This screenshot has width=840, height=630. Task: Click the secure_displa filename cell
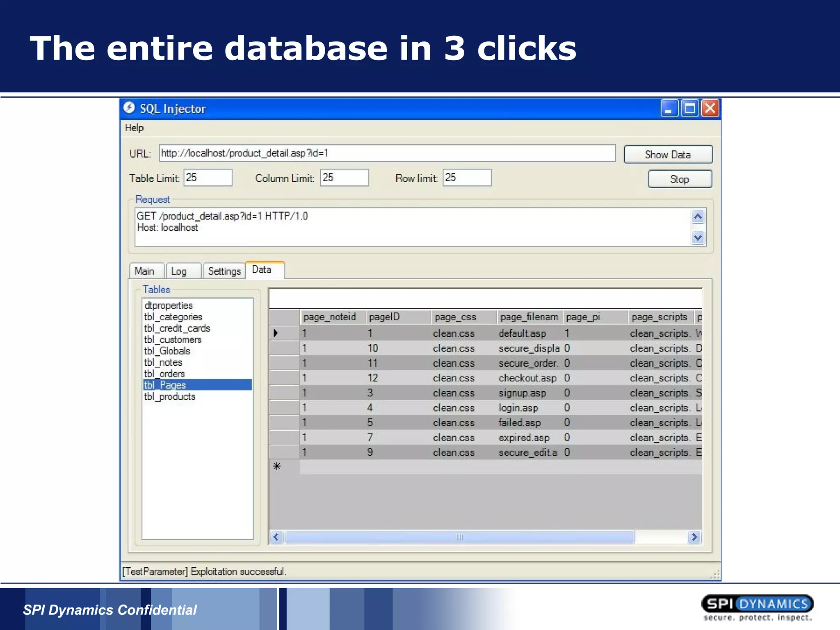[530, 348]
